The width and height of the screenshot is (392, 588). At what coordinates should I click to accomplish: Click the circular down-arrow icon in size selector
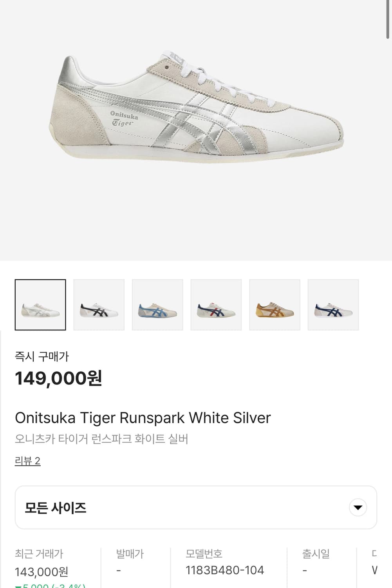tap(358, 507)
